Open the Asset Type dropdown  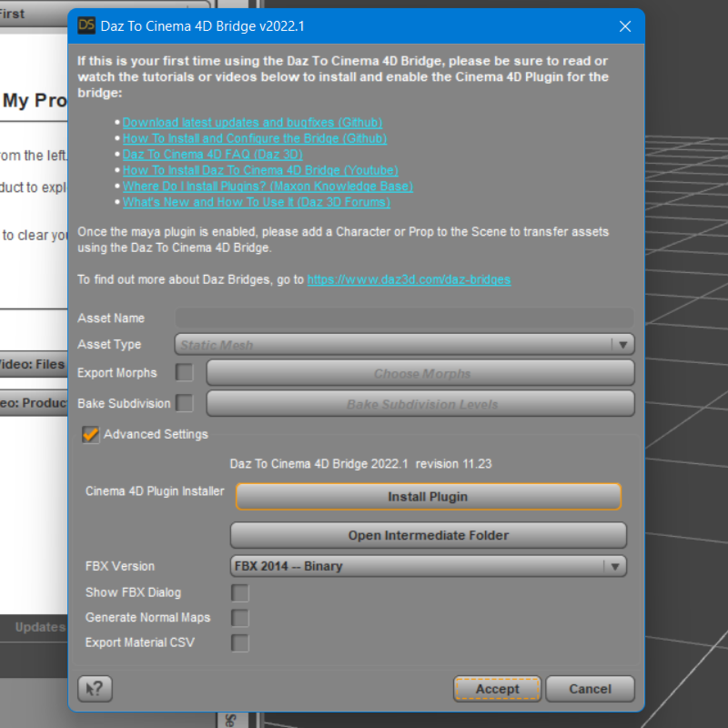click(x=404, y=345)
